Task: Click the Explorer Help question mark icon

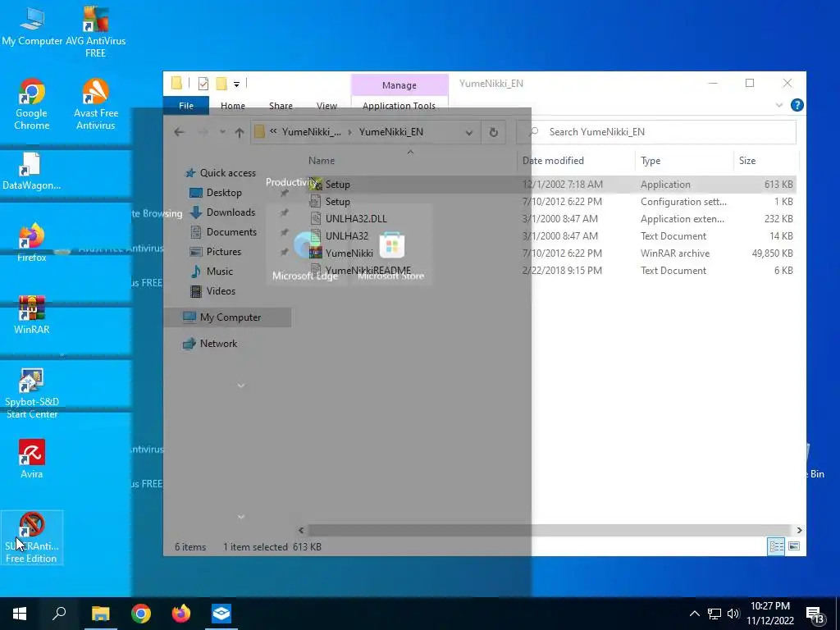Action: [797, 106]
